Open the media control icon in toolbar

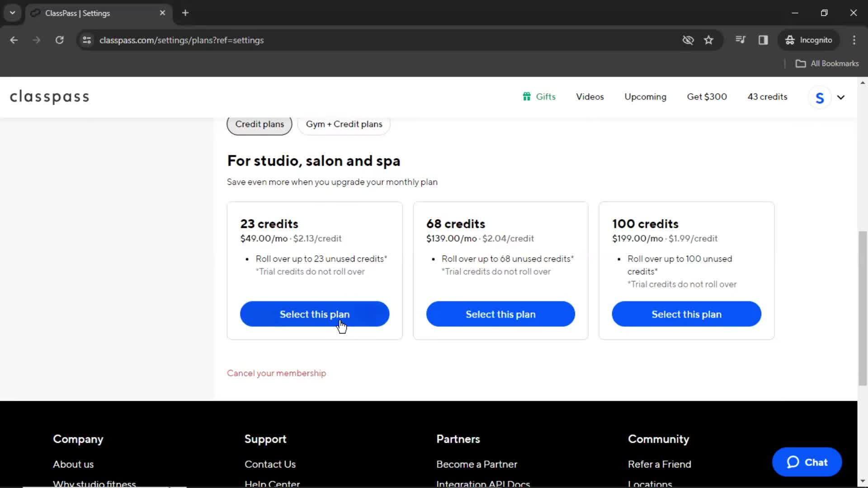[x=740, y=40]
